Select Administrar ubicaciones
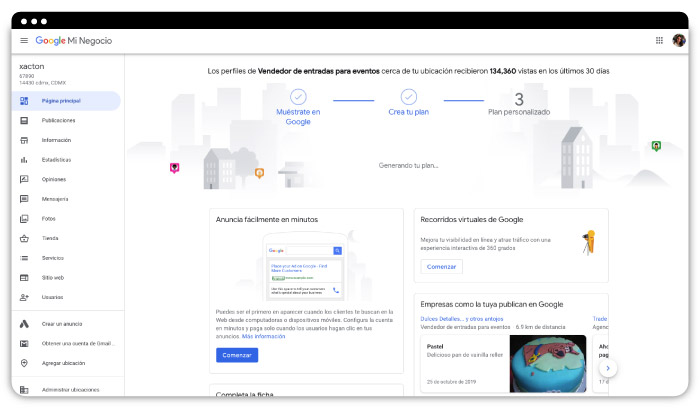 pos(71,390)
